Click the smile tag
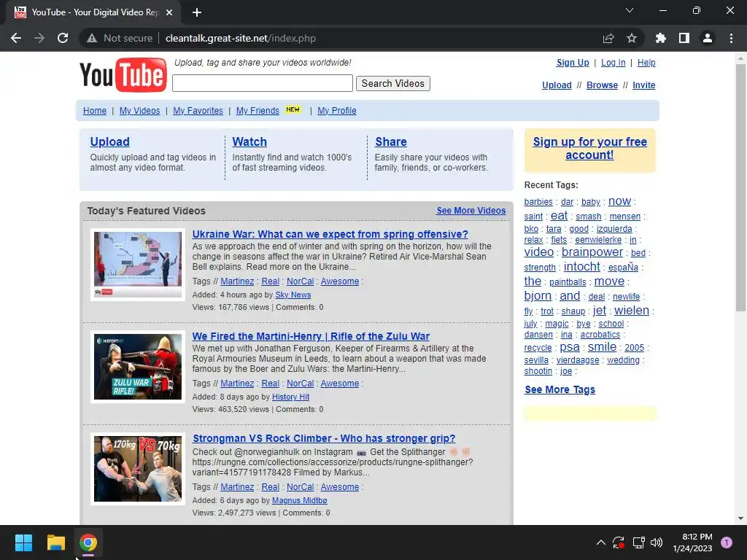 602,347
